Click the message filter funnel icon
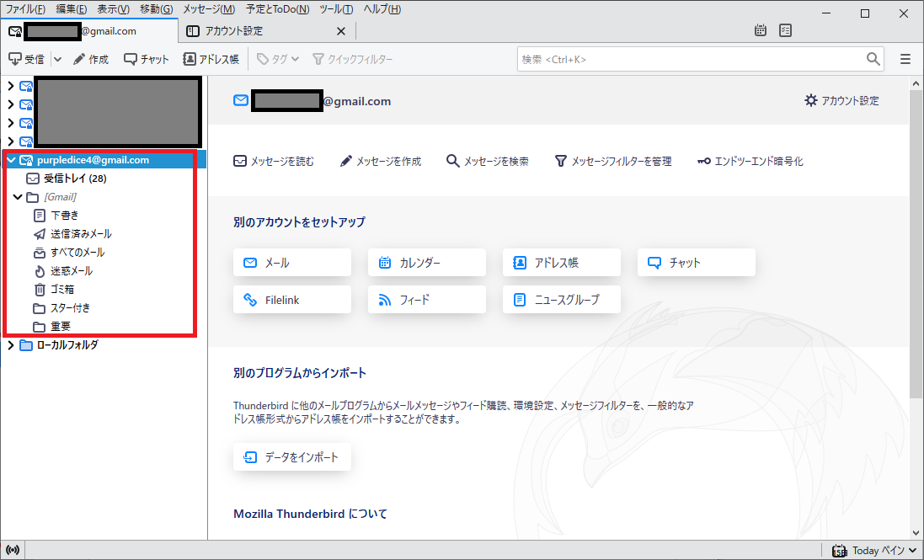This screenshot has height=560, width=924. tap(560, 162)
